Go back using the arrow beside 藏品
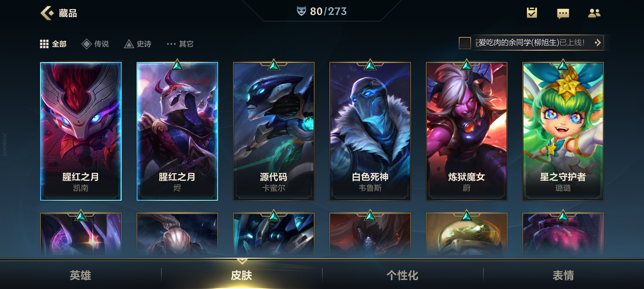 47,13
